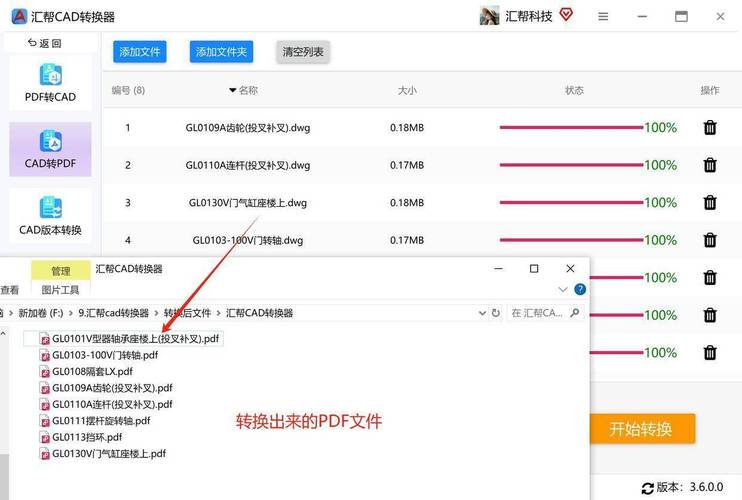Image resolution: width=742 pixels, height=500 pixels.
Task: Expand breadcrumb chevron after 新加卷 (F:)
Action: (x=71, y=313)
